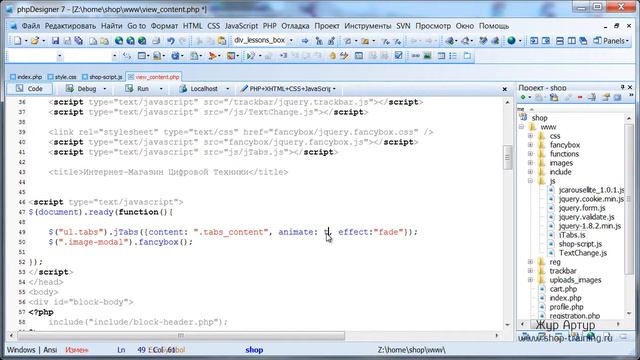This screenshot has width=640, height=360.
Task: Pin the Project panel with the pin icon
Action: pyautogui.click(x=622, y=87)
